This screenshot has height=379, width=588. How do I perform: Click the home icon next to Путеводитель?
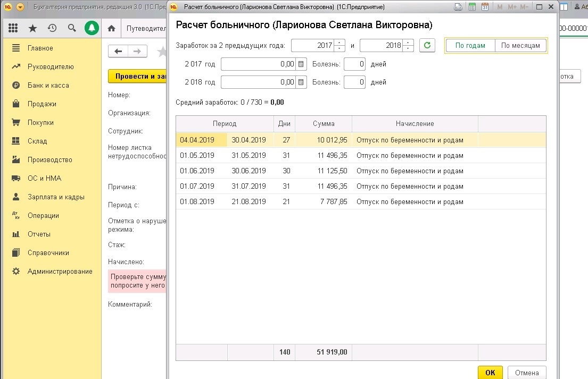pyautogui.click(x=110, y=28)
